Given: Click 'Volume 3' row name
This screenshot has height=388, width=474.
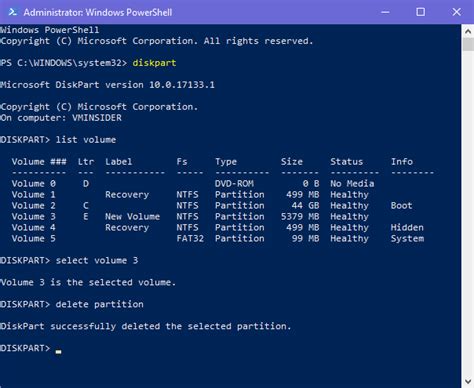Looking at the screenshot, I should [34, 217].
